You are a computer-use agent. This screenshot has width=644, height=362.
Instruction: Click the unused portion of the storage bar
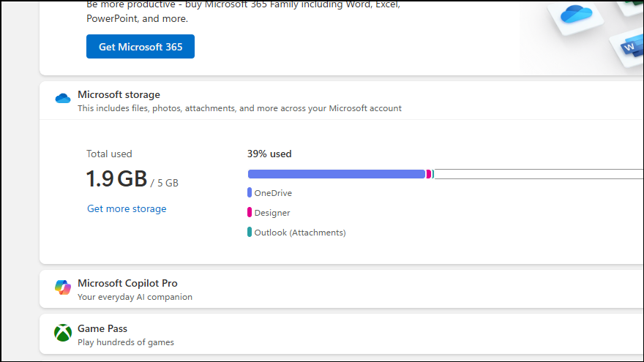[539, 174]
